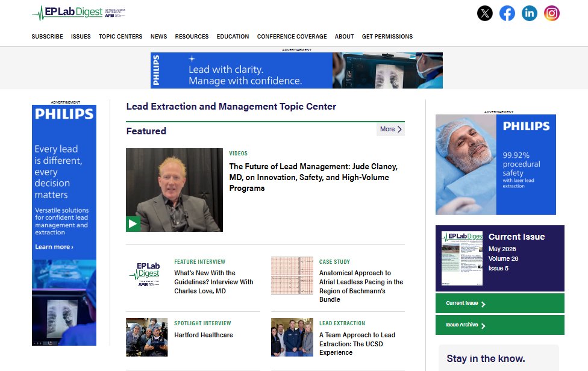The image size is (588, 371).
Task: Open the TOPIC CENTERS menu
Action: pyautogui.click(x=120, y=36)
